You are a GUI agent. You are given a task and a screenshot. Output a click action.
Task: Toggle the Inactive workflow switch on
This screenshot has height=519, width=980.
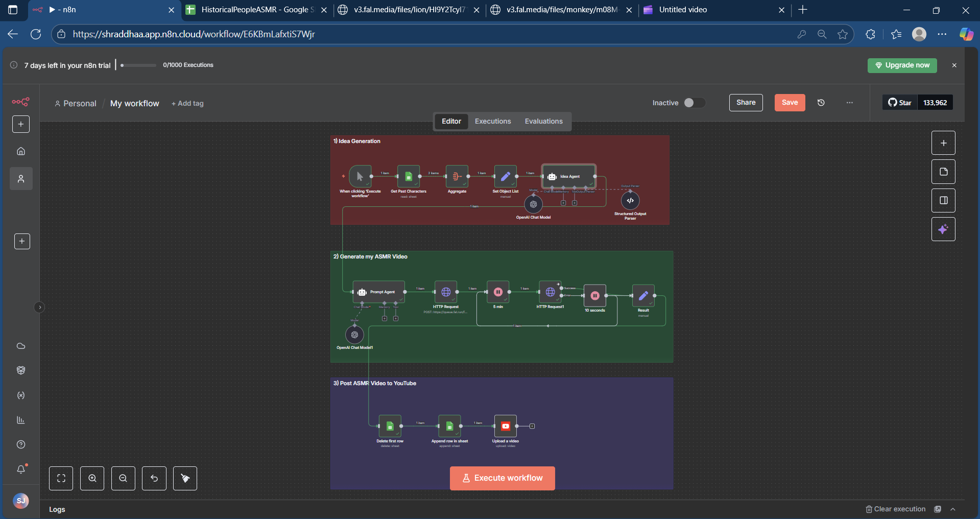pos(695,103)
